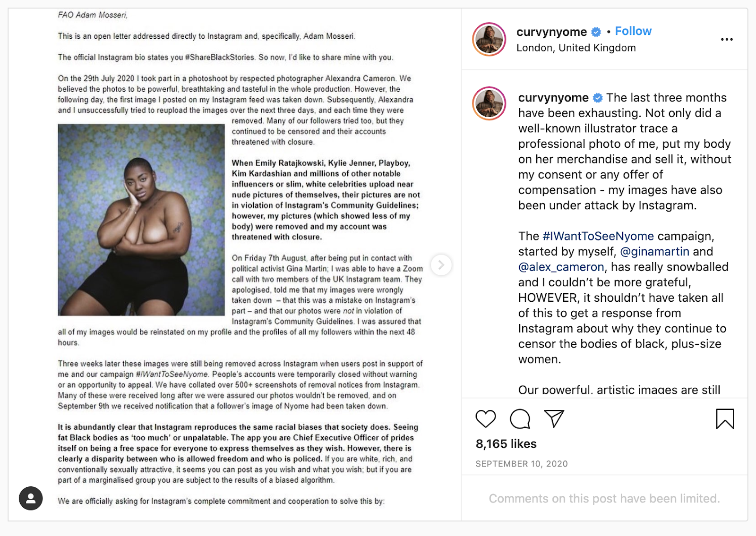Click the verified badge next to header username
The image size is (756, 536).
[596, 32]
